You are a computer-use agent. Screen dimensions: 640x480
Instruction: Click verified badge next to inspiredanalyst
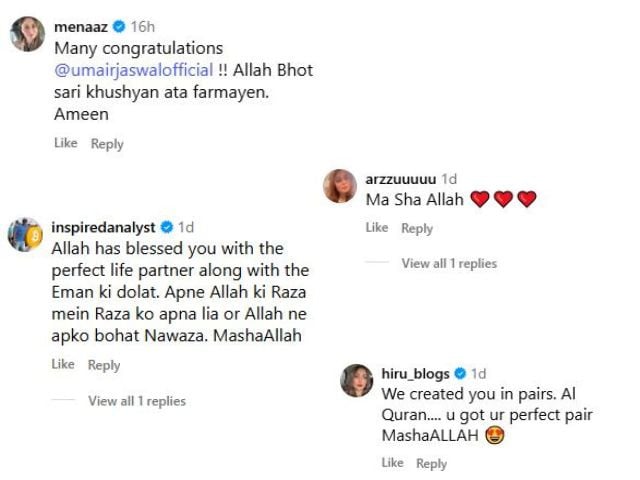166,227
